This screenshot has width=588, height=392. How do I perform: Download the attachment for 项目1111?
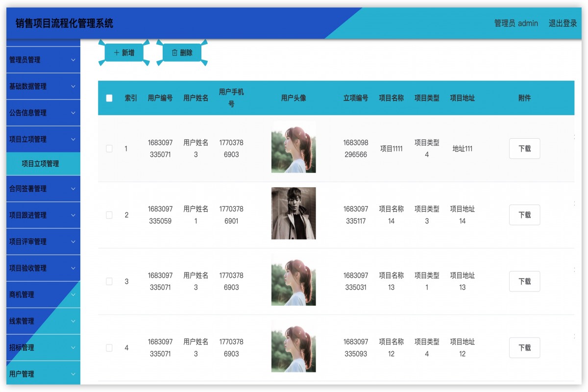coord(524,148)
